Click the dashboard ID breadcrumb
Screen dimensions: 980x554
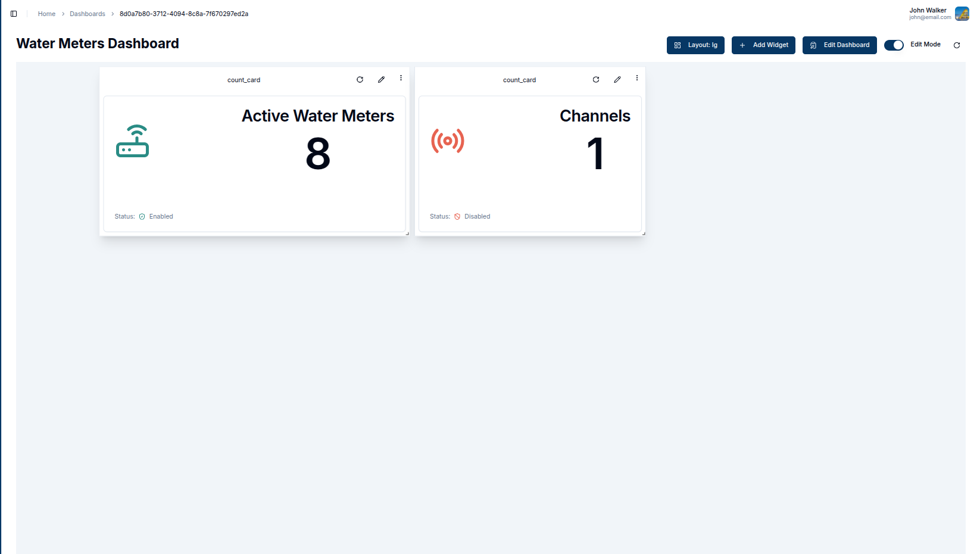pos(184,14)
